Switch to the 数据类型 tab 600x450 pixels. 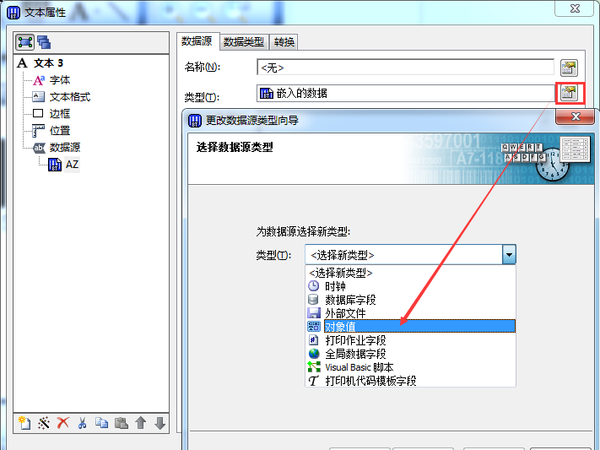[244, 42]
